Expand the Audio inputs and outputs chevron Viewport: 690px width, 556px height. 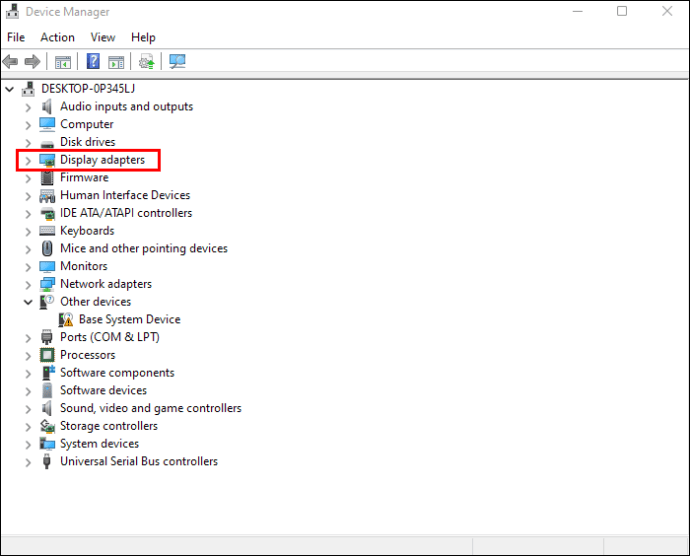pyautogui.click(x=28, y=107)
